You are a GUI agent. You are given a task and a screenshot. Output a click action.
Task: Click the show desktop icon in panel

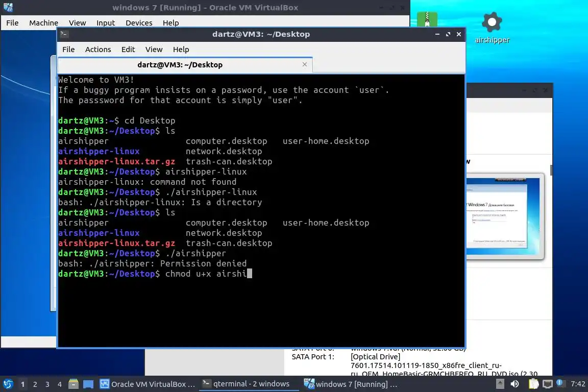88,384
